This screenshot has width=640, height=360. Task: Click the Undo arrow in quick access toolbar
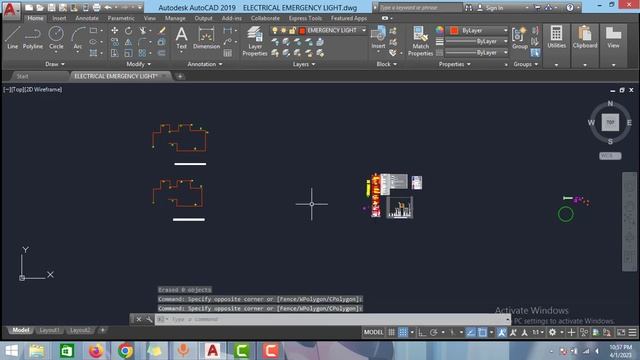coord(108,7)
